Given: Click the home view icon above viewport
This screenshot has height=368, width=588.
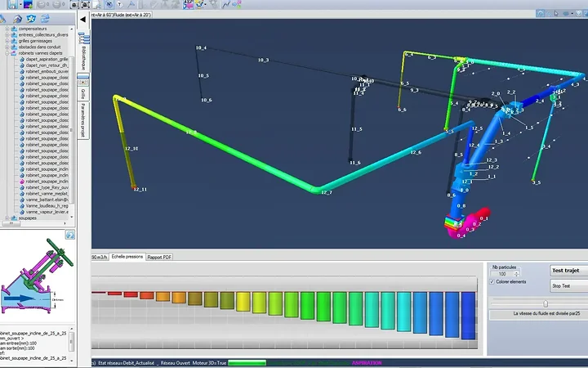Looking at the screenshot, I should pyautogui.click(x=541, y=14).
